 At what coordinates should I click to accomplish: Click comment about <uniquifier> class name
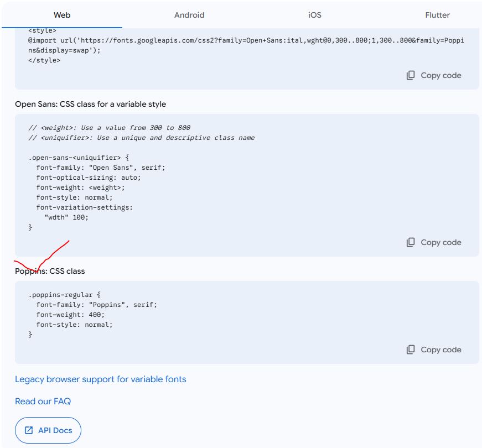142,138
